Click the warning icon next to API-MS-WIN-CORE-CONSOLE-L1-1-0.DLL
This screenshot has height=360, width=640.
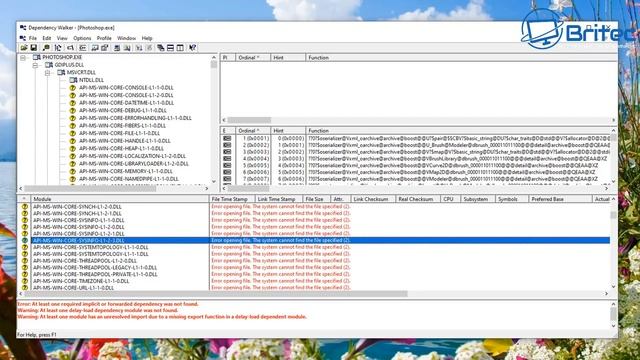click(73, 88)
